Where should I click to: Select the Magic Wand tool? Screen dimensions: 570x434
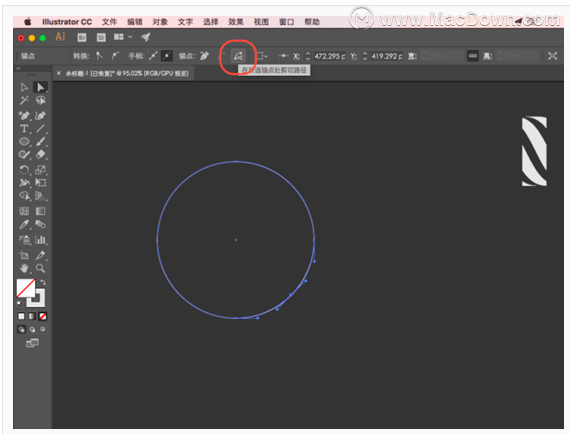tap(24, 100)
